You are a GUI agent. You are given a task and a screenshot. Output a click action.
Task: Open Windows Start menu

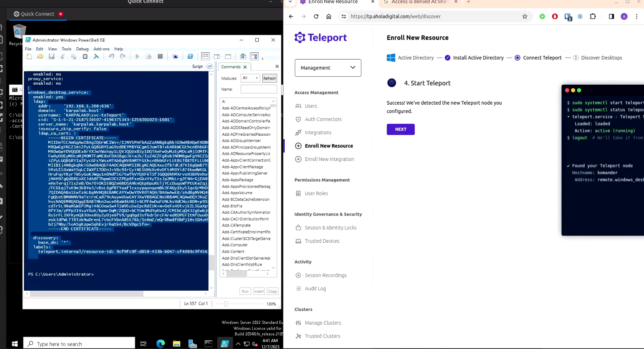[15, 343]
